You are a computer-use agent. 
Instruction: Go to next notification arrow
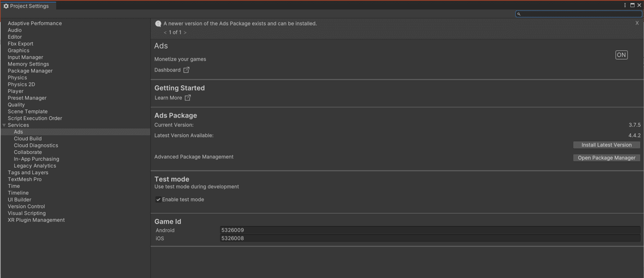185,32
